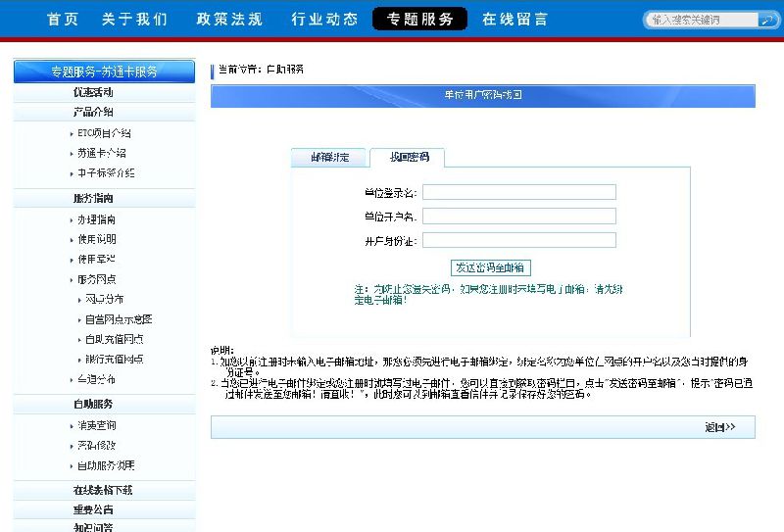Open 自营网点示意图 sidebar item
784x532 pixels.
[119, 319]
